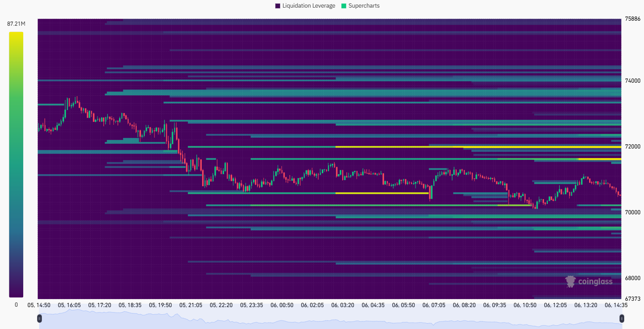Click the 87.21M value above the color scale
644x329 pixels.
[15, 24]
